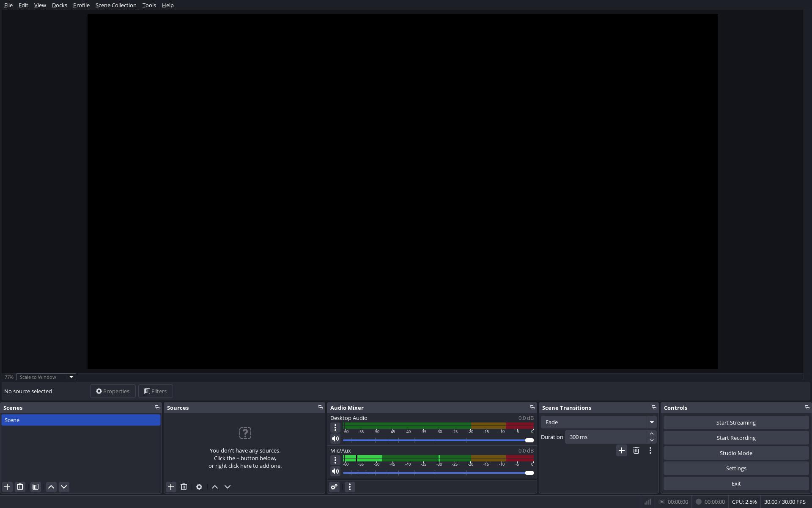This screenshot has width=812, height=508.
Task: Toggle Studio Mode
Action: [736, 453]
